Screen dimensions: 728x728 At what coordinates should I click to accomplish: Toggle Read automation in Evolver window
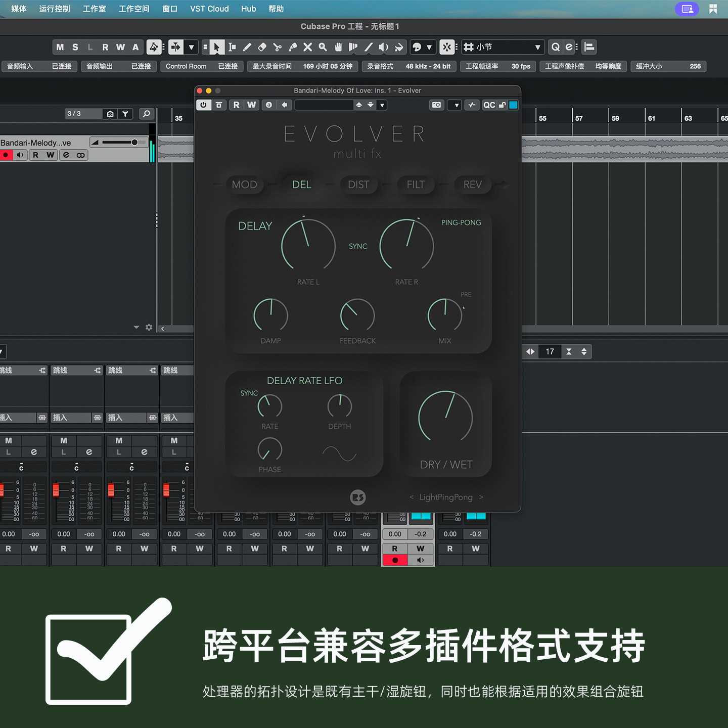[x=236, y=105]
